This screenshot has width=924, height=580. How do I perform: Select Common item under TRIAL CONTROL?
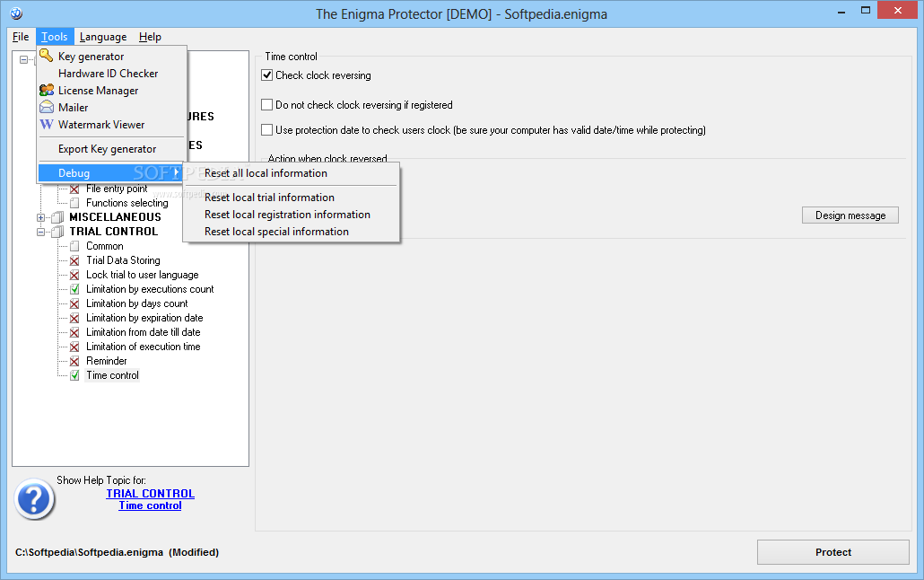pos(105,246)
